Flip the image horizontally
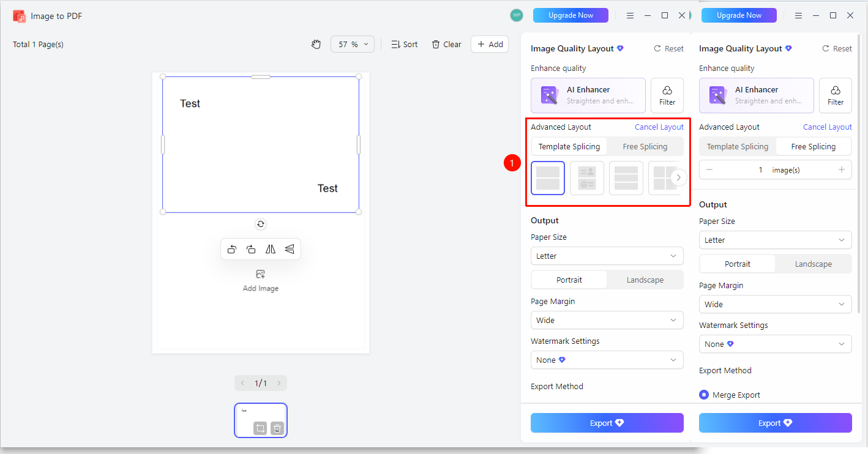The image size is (868, 454). 271,249
